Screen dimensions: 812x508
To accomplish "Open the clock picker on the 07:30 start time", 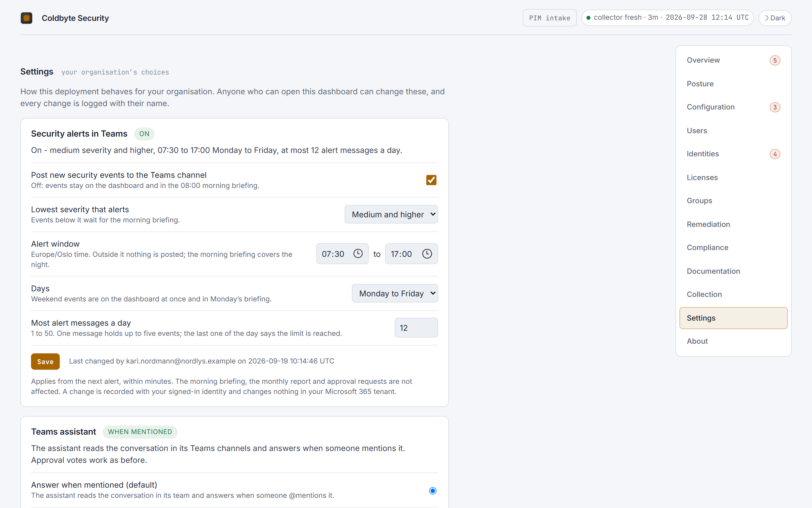I will pos(358,254).
